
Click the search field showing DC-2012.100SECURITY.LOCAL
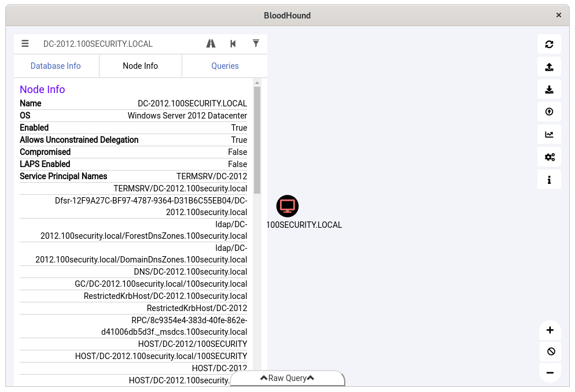click(120, 44)
